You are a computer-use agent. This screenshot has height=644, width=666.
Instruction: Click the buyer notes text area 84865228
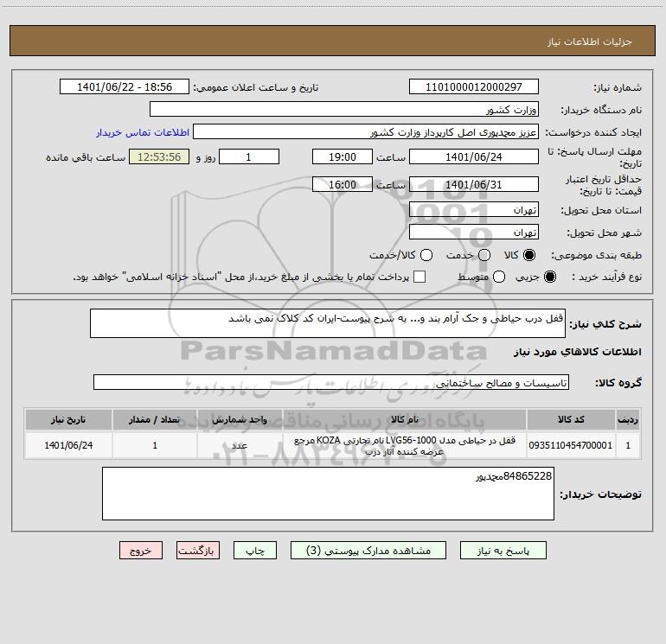point(329,494)
